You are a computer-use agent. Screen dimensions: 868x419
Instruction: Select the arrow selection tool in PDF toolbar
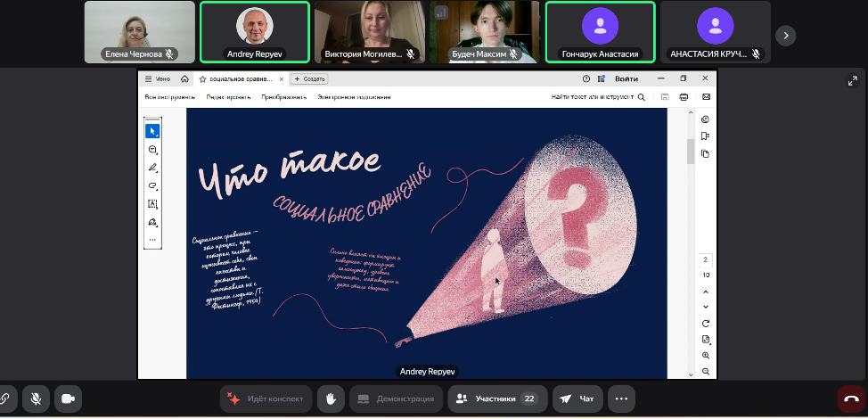tap(152, 131)
